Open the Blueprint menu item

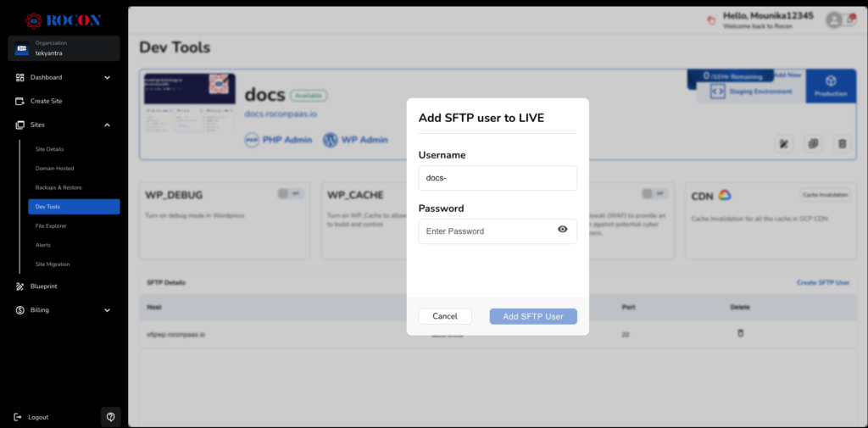point(44,286)
